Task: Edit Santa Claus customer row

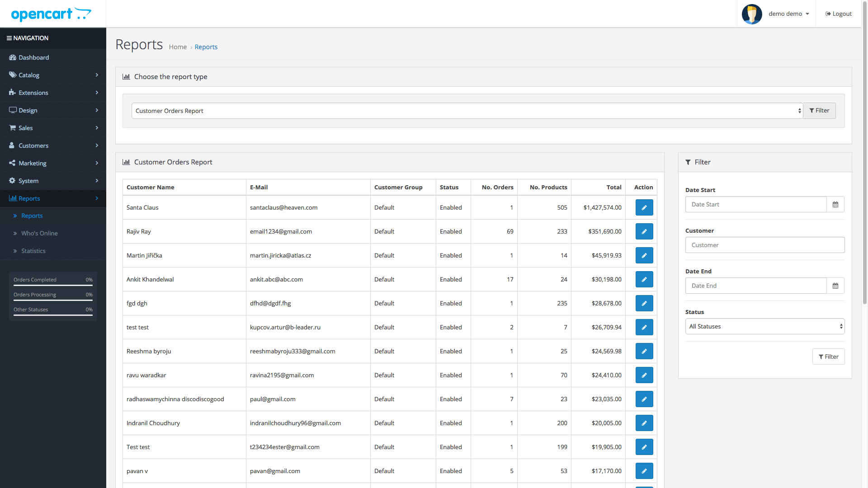Action: 644,207
